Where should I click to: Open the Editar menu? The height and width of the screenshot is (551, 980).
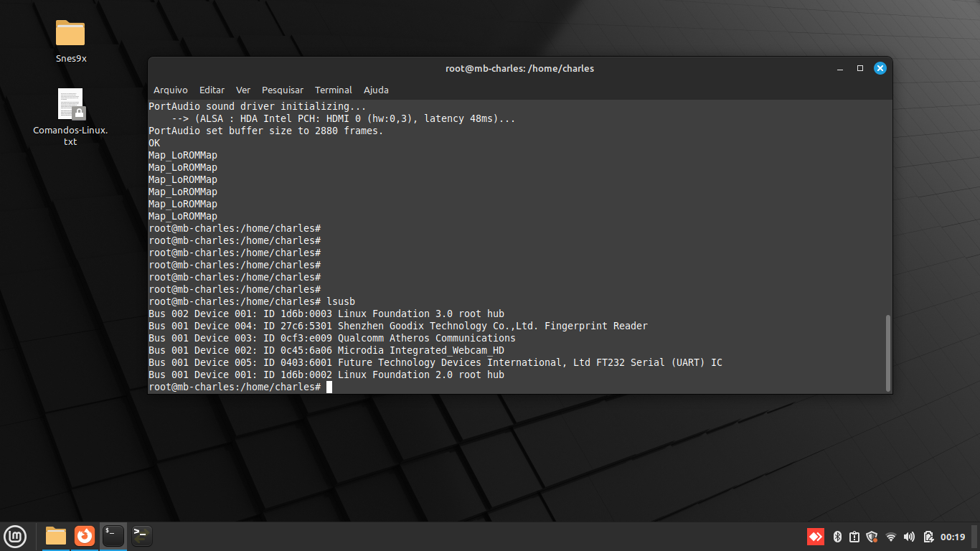(x=212, y=90)
